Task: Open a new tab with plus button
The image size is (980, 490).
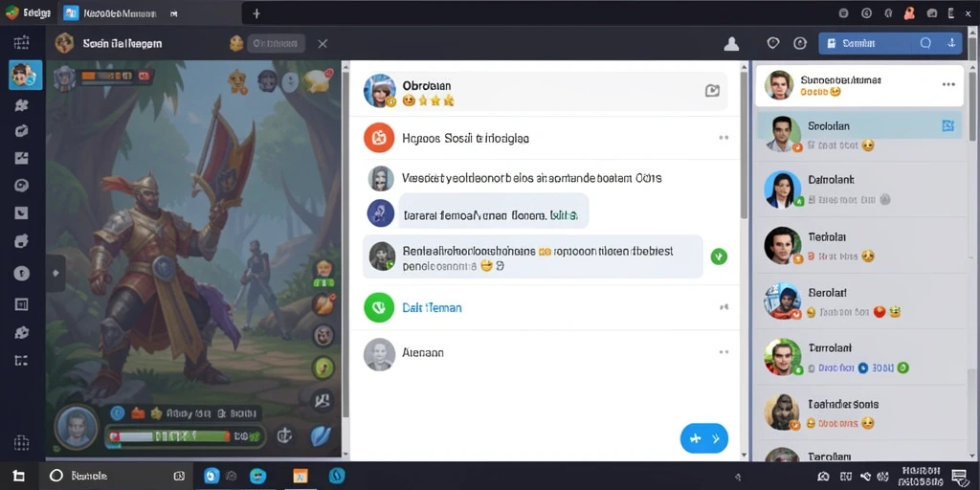Action: click(256, 13)
